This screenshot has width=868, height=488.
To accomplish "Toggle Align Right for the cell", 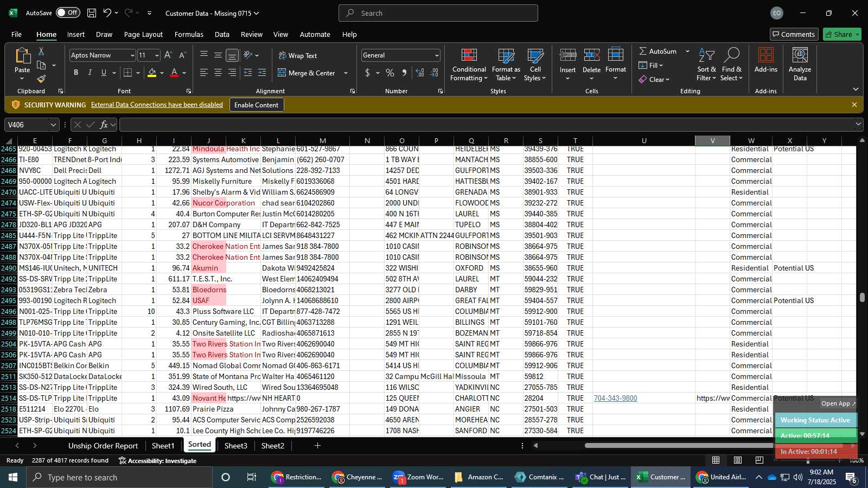I will 232,73.
